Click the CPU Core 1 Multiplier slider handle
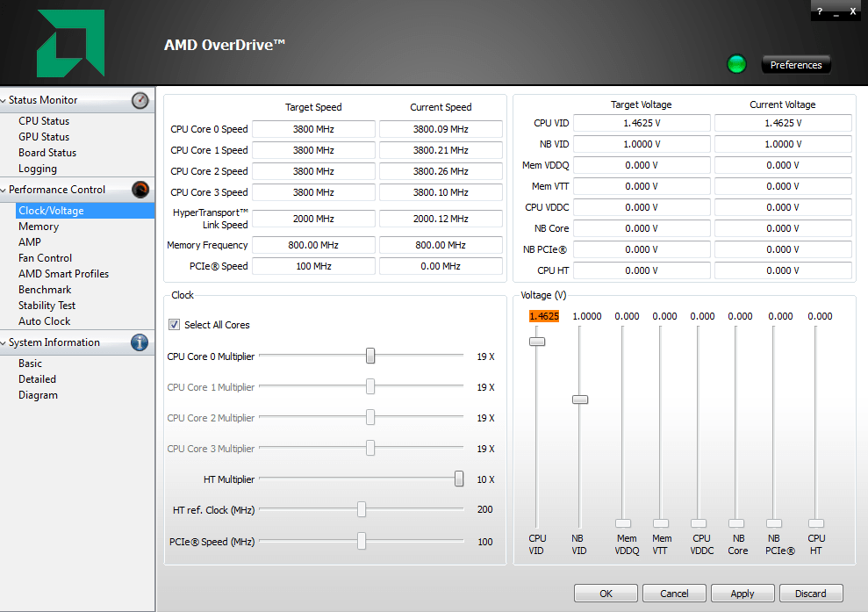The width and height of the screenshot is (868, 612). point(370,386)
